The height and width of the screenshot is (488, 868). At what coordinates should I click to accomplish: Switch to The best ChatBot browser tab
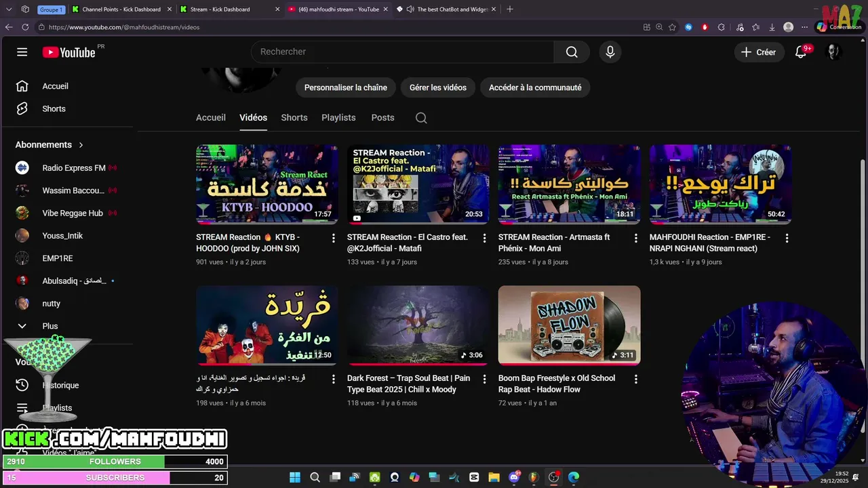[x=446, y=9]
